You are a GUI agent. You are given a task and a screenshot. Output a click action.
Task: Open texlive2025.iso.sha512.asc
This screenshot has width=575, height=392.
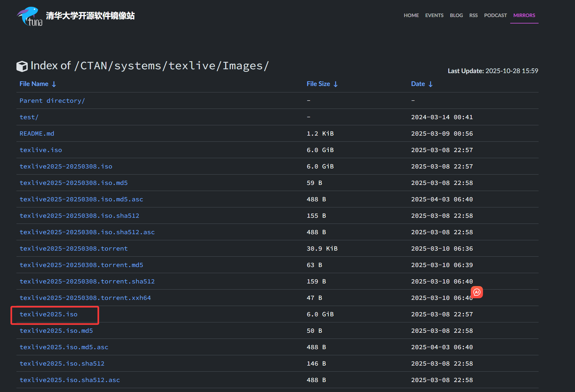click(70, 380)
